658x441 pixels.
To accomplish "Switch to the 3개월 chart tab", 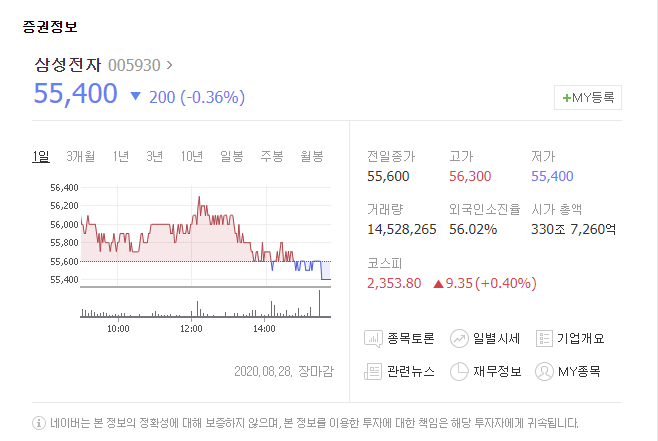I will tap(80, 156).
